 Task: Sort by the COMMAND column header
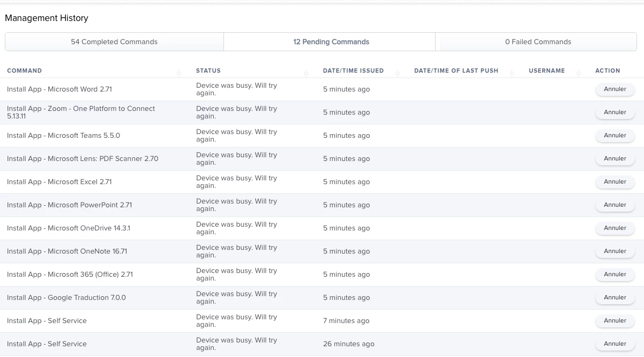point(24,71)
